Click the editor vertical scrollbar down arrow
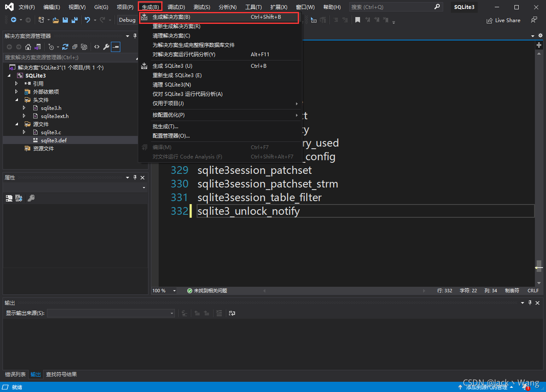The image size is (546, 392). (539, 283)
